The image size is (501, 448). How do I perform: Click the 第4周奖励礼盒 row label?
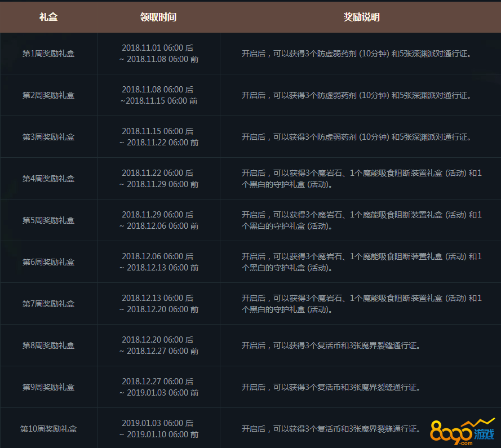coord(48,179)
